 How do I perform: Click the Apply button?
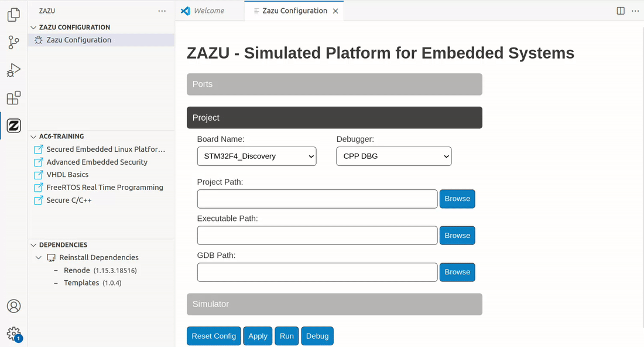coord(258,336)
